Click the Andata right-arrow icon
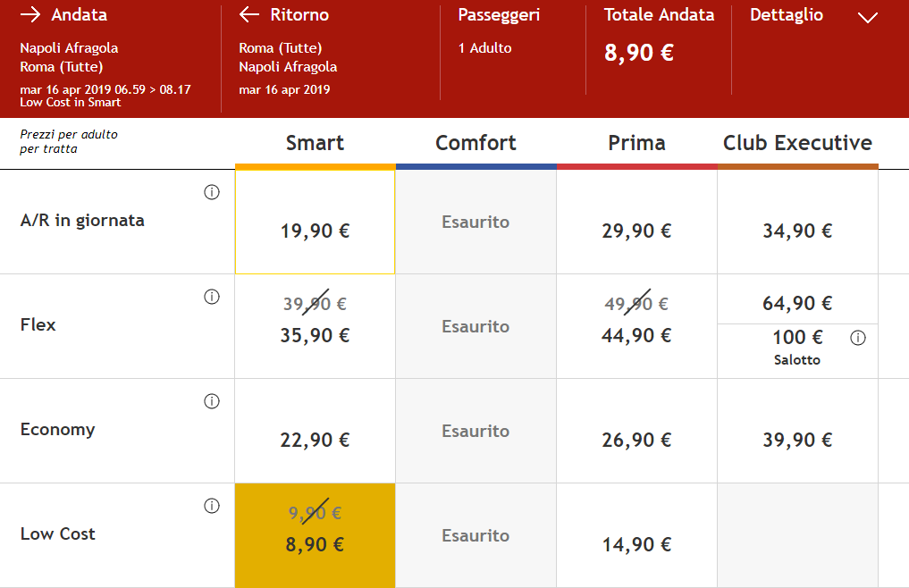The image size is (909, 588). pos(30,14)
